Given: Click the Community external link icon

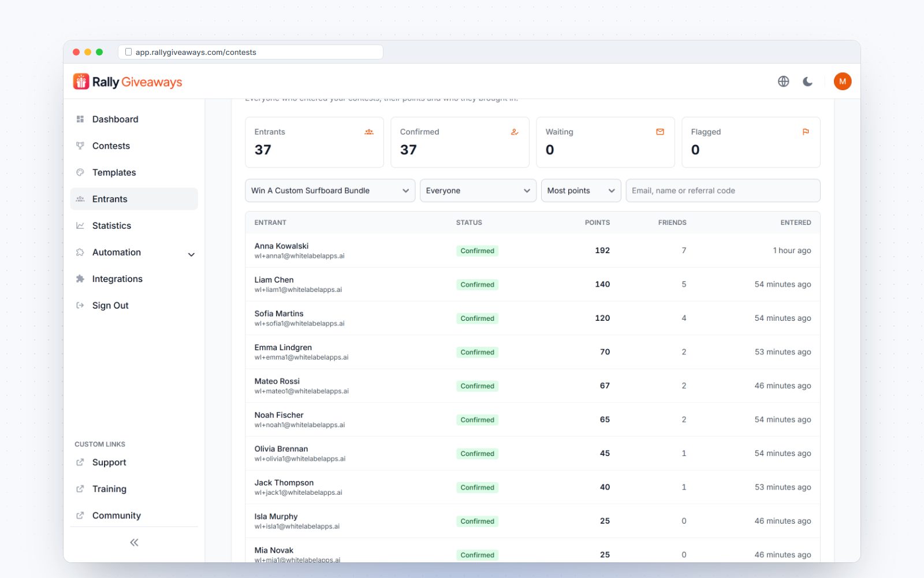Looking at the screenshot, I should 80,516.
